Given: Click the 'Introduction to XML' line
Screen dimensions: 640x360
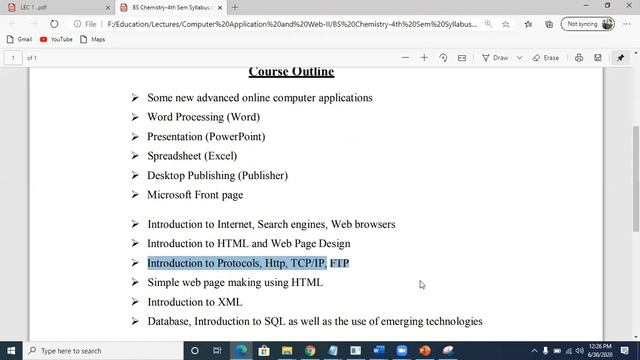Looking at the screenshot, I should [195, 302].
